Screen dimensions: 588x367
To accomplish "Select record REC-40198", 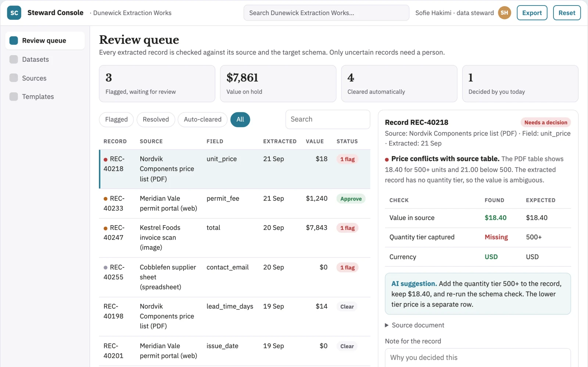I will (x=234, y=316).
